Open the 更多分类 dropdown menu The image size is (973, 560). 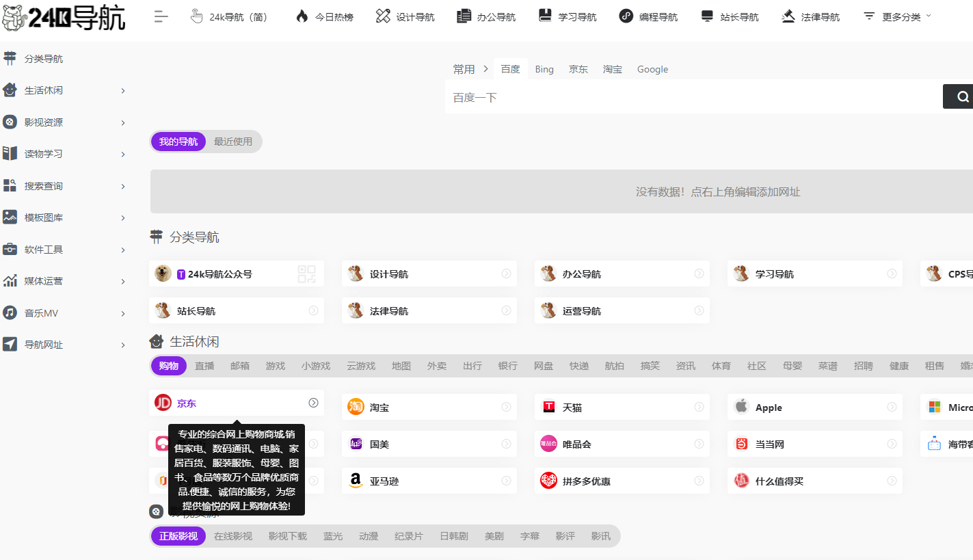tap(897, 16)
